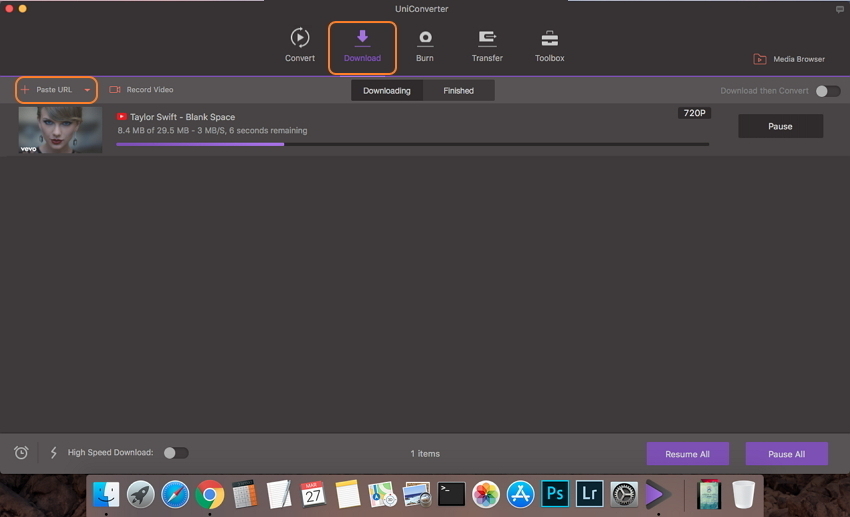Click the download progress bar
Screen dimensions: 850x517
[413, 144]
